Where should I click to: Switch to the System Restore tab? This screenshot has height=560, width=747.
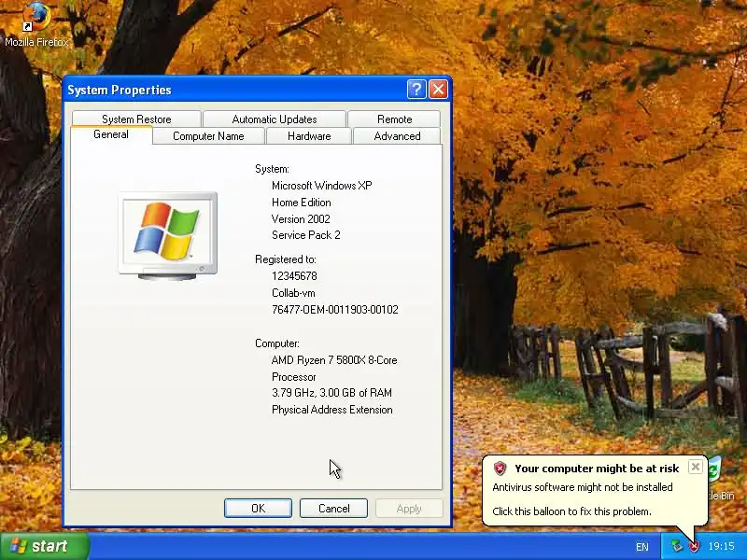click(x=136, y=119)
